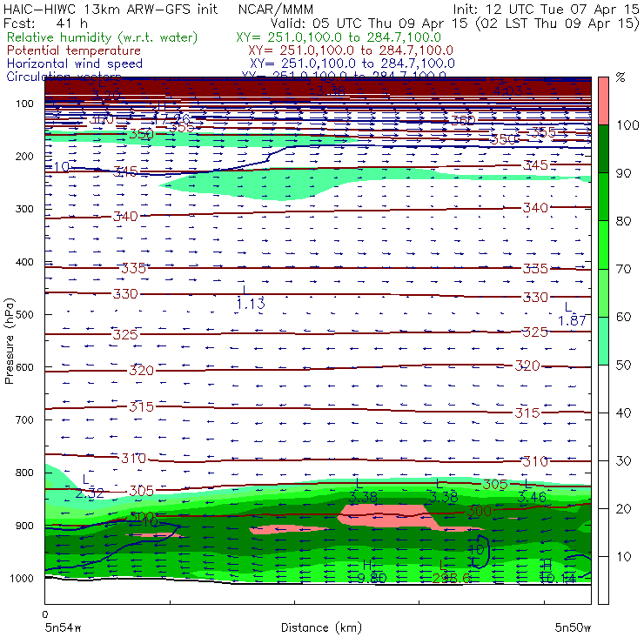The height and width of the screenshot is (644, 644).
Task: Click the "5n54w" start coordinate label
Action: (64, 627)
